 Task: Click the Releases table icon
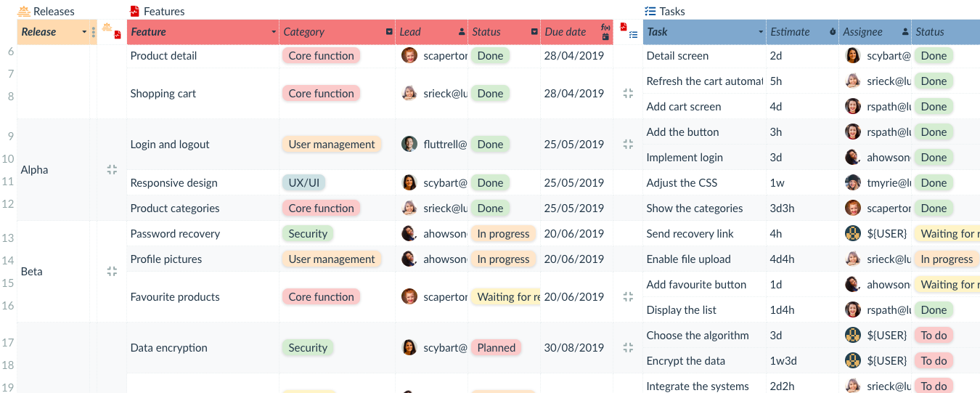tap(24, 11)
